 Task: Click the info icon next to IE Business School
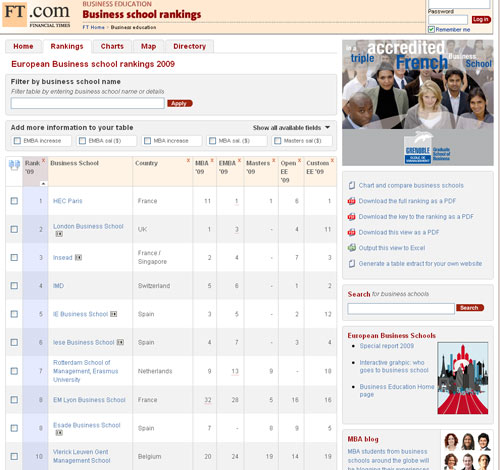(114, 314)
